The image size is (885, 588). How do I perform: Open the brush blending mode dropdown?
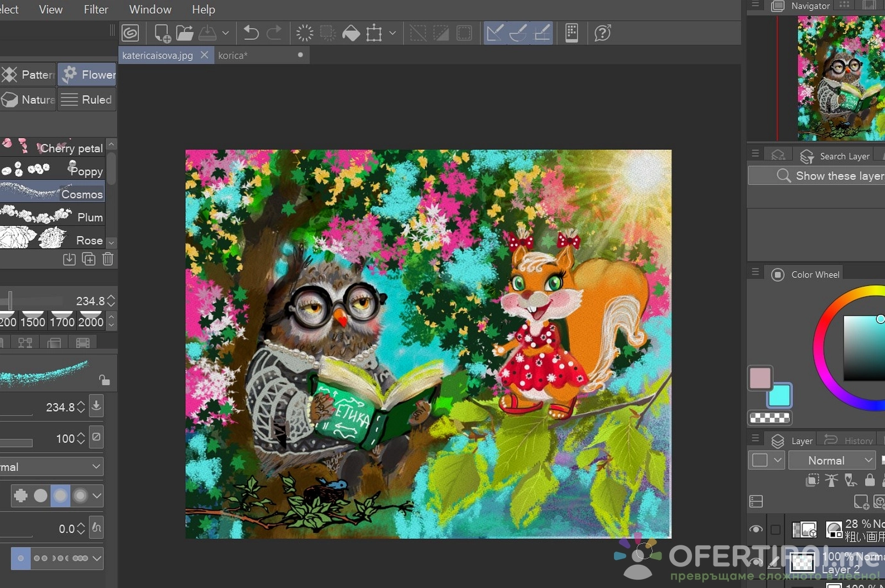(51, 467)
